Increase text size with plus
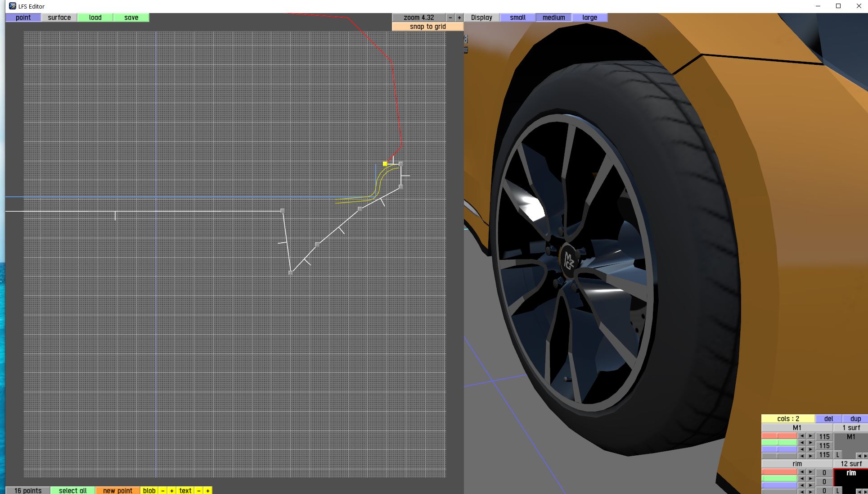 coord(207,490)
